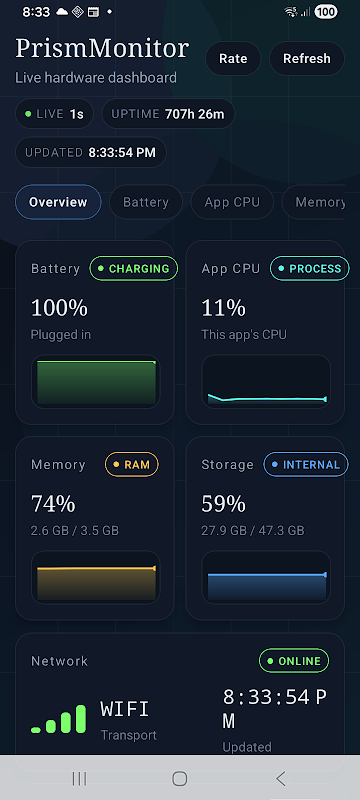The height and width of the screenshot is (800, 360).
Task: Tap the battery level indicator in status bar
Action: pos(326,12)
